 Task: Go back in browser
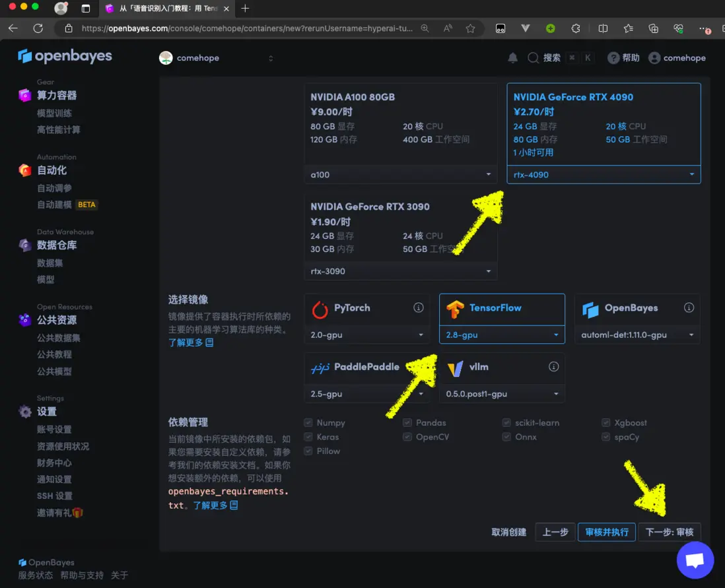click(13, 28)
